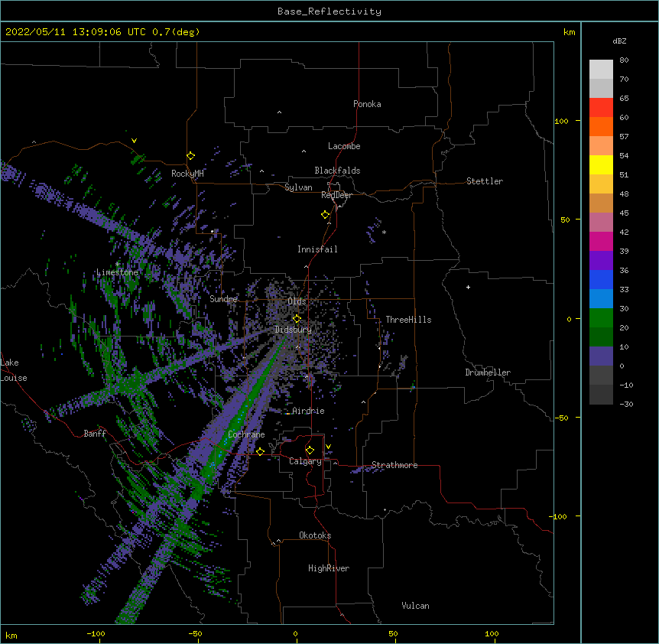The width and height of the screenshot is (659, 644).
Task: Select the Stettler label
Action: pos(485,181)
